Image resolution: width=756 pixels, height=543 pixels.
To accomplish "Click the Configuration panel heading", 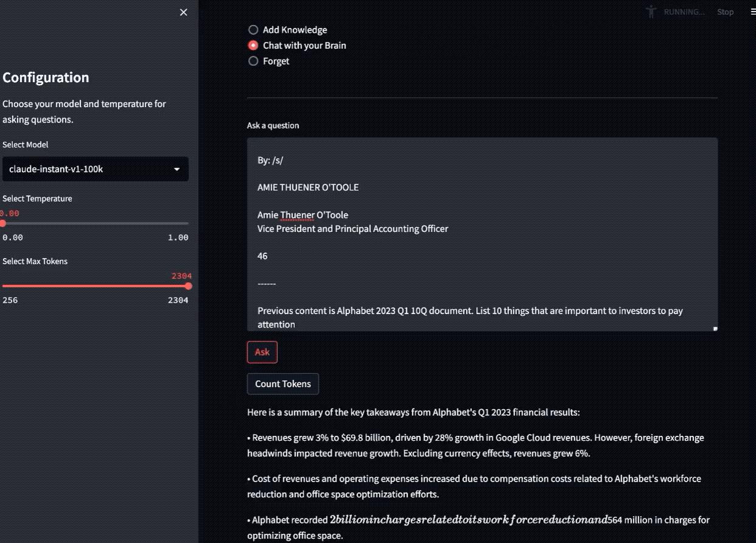I will coord(45,77).
